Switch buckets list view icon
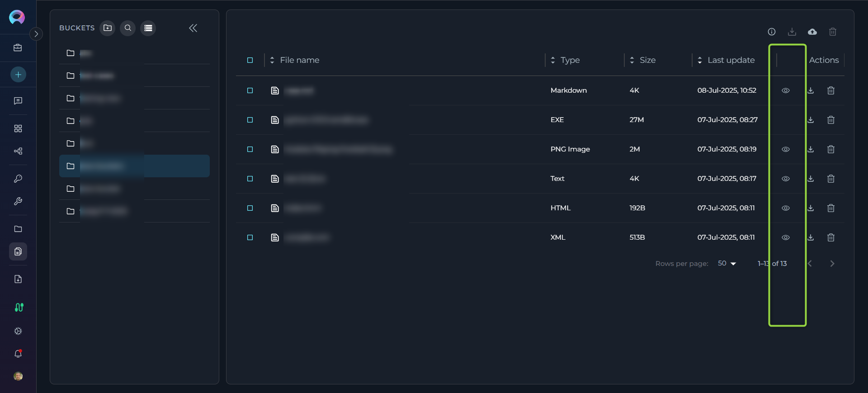 [x=148, y=28]
